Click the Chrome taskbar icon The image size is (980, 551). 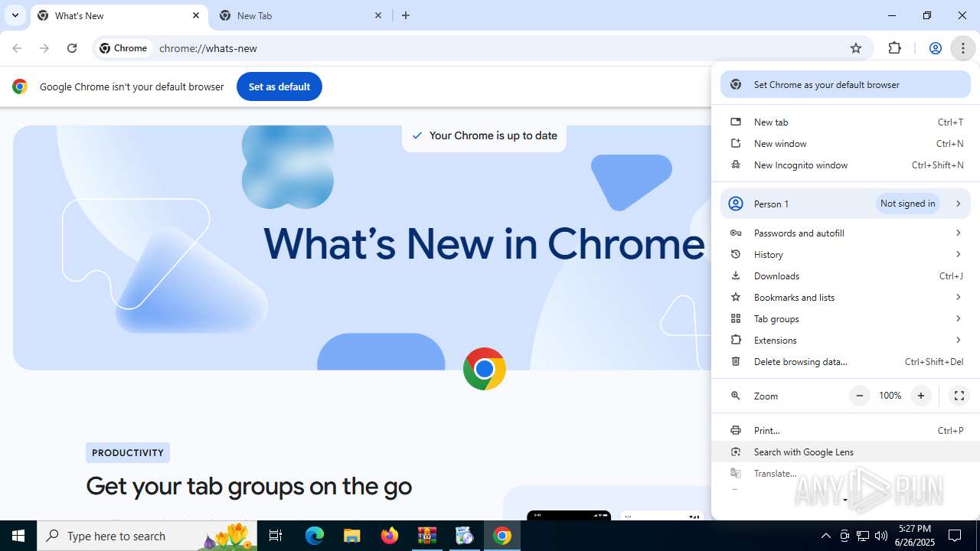(502, 536)
